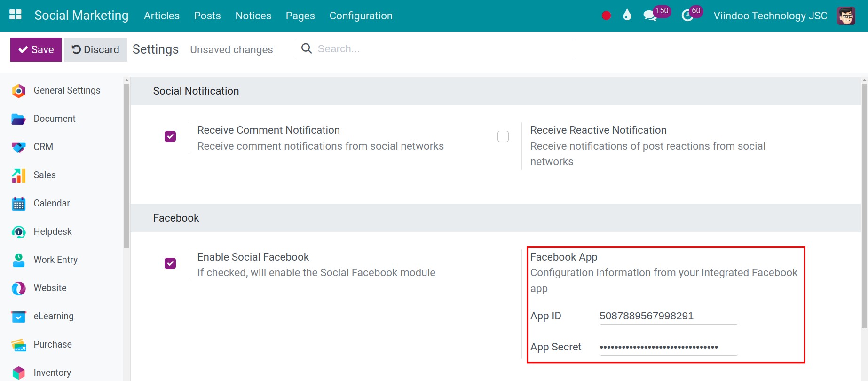The height and width of the screenshot is (381, 868).
Task: Click the red recording dot icon
Action: click(606, 16)
